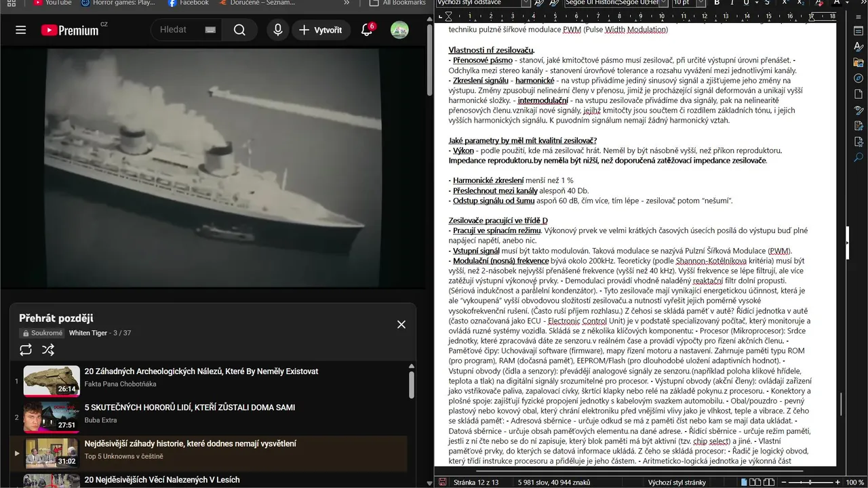
Task: Click the Vytvořit create button
Action: (x=321, y=30)
